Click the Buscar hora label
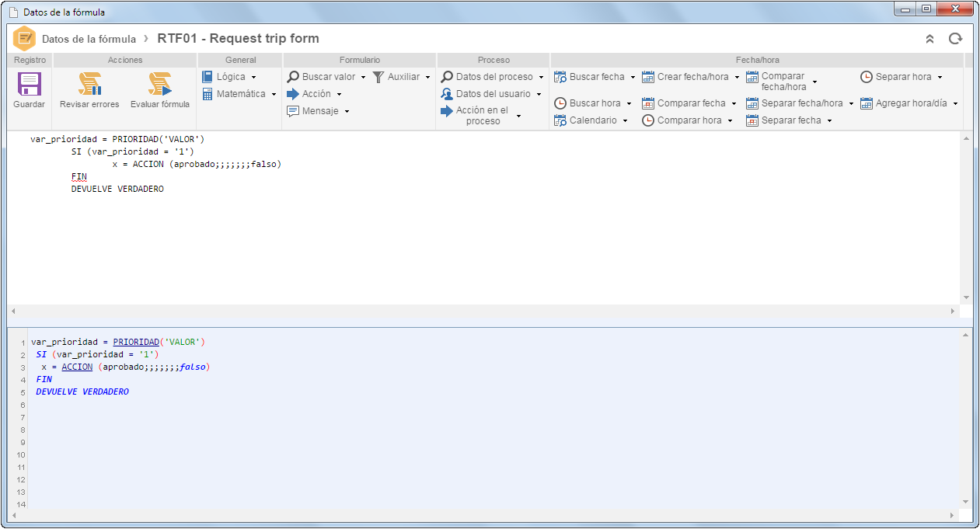 [x=595, y=103]
